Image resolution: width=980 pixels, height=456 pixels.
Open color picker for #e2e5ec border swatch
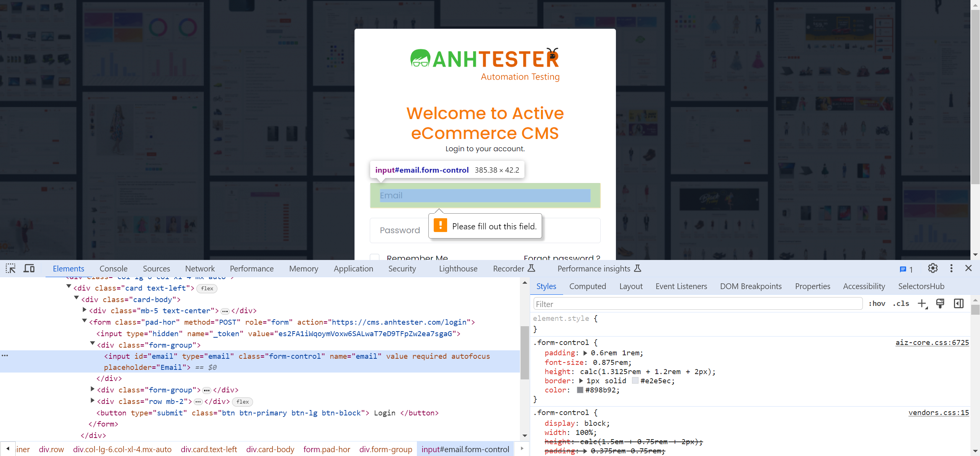(x=635, y=381)
